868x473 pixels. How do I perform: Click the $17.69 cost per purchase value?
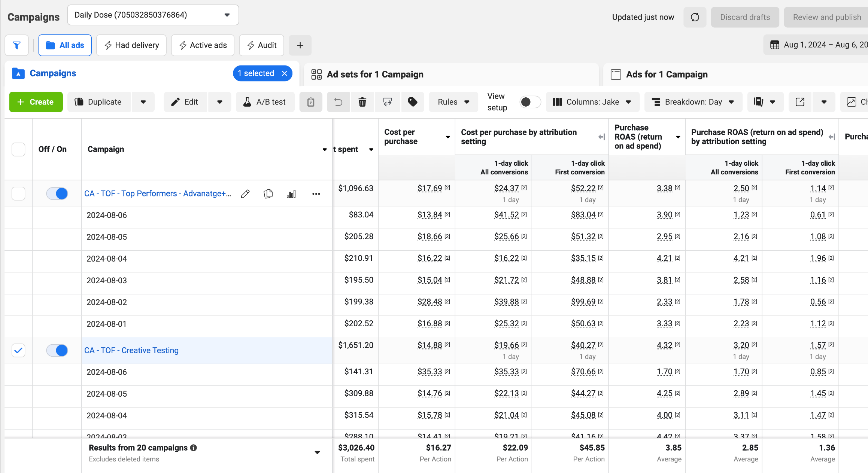click(430, 188)
